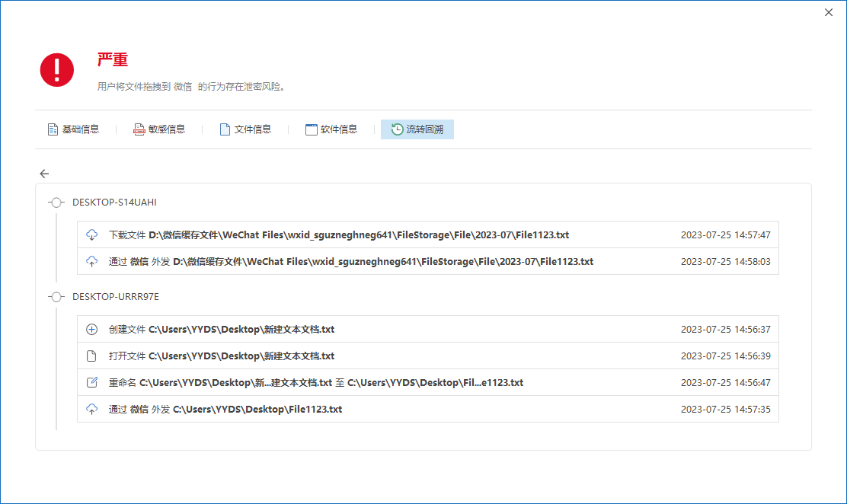The image size is (847, 504).
Task: Switch to the 文件信息 tab
Action: pyautogui.click(x=245, y=129)
